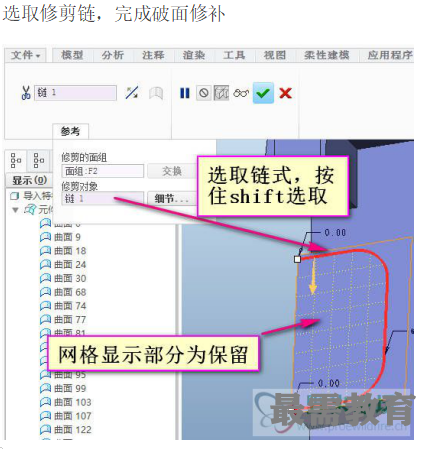Switch to the 渲染 ribbon tab
This screenshot has width=422, height=449.
click(194, 55)
